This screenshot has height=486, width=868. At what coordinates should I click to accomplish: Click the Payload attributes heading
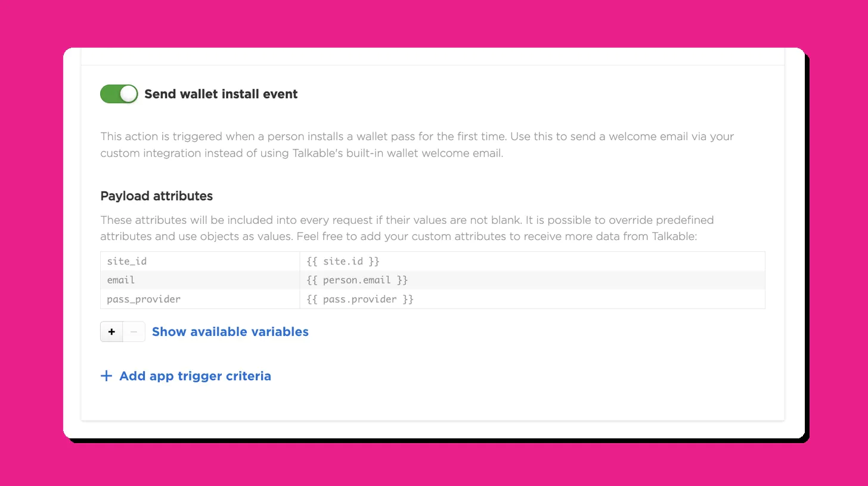[x=156, y=196]
